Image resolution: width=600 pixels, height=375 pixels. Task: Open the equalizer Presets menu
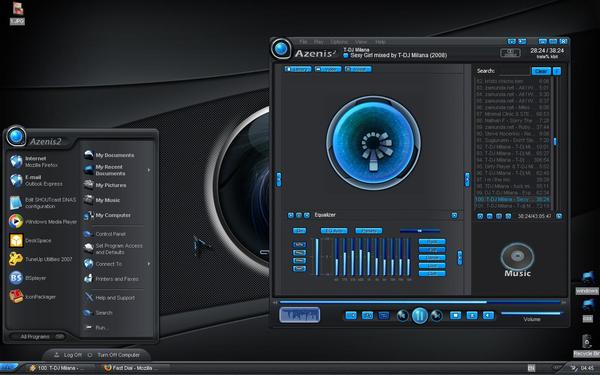point(369,231)
